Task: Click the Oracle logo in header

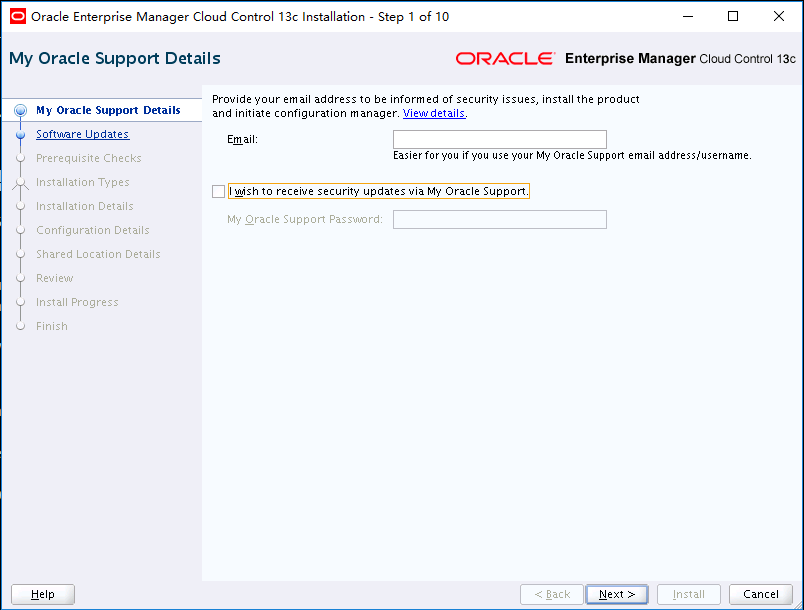Action: pyautogui.click(x=505, y=58)
